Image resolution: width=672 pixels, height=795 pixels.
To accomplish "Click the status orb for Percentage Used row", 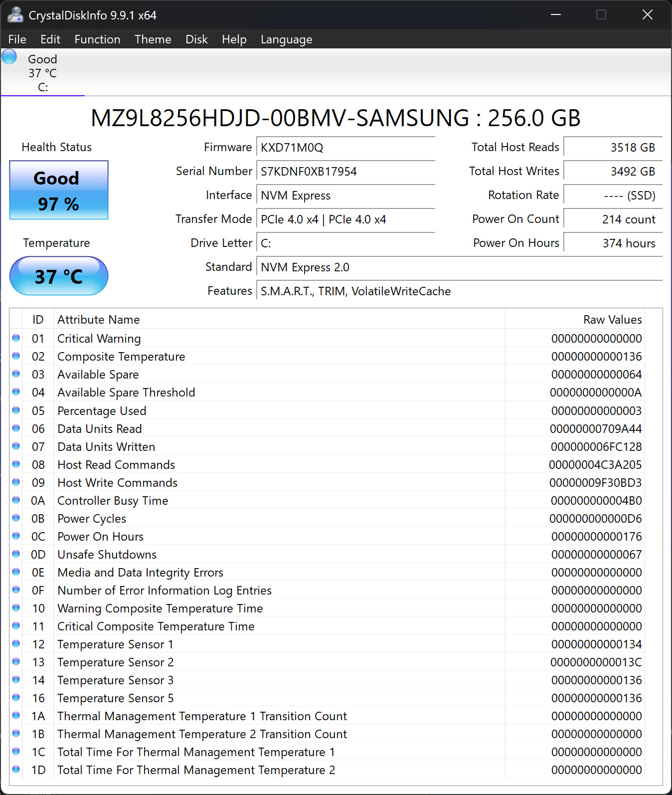I will click(16, 410).
